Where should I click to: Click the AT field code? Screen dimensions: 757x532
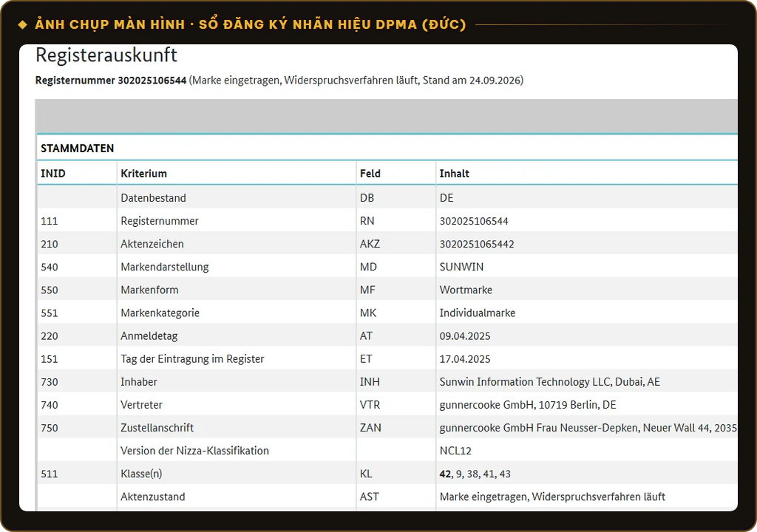[x=366, y=336]
